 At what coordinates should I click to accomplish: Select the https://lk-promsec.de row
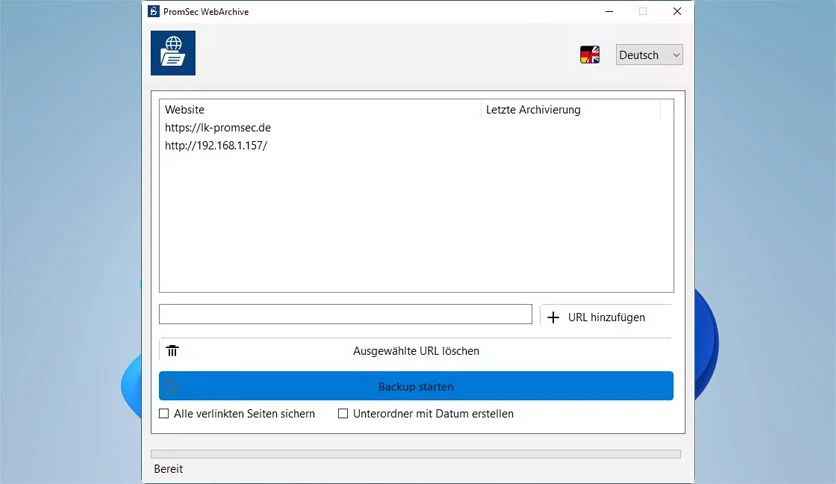coord(416,127)
